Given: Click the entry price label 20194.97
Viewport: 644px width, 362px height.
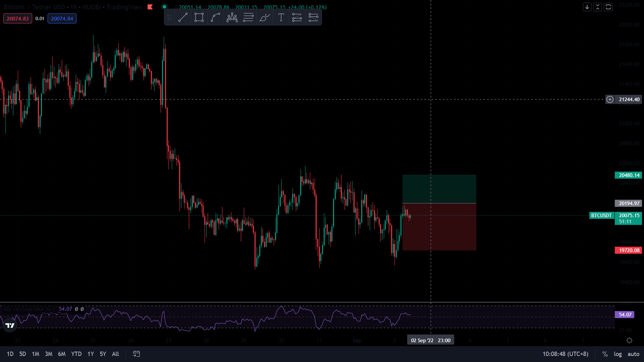Looking at the screenshot, I should tap(628, 203).
